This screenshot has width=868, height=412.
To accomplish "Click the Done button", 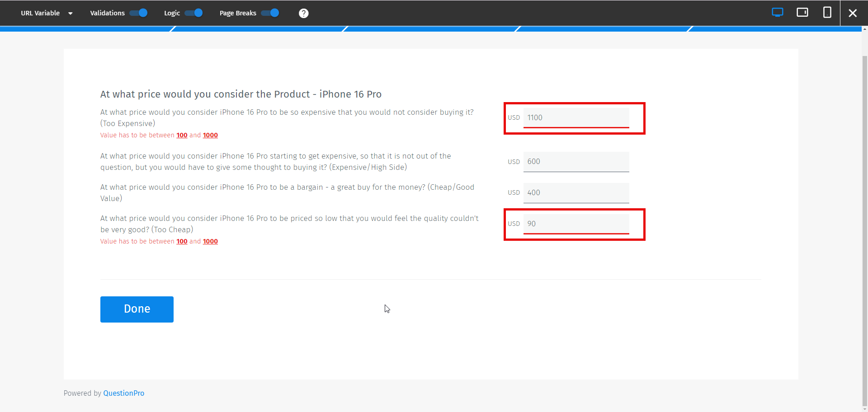I will click(137, 309).
